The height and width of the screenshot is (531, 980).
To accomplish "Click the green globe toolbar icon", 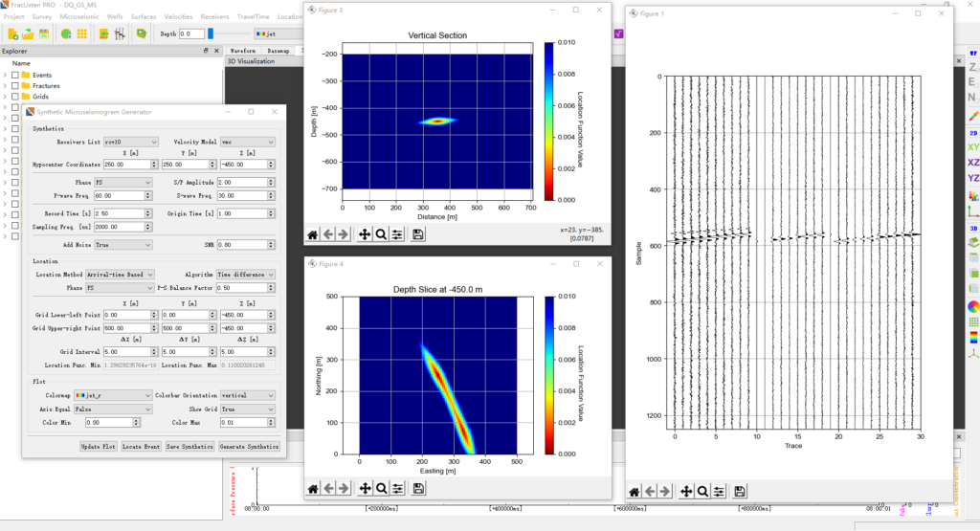I will point(66,33).
